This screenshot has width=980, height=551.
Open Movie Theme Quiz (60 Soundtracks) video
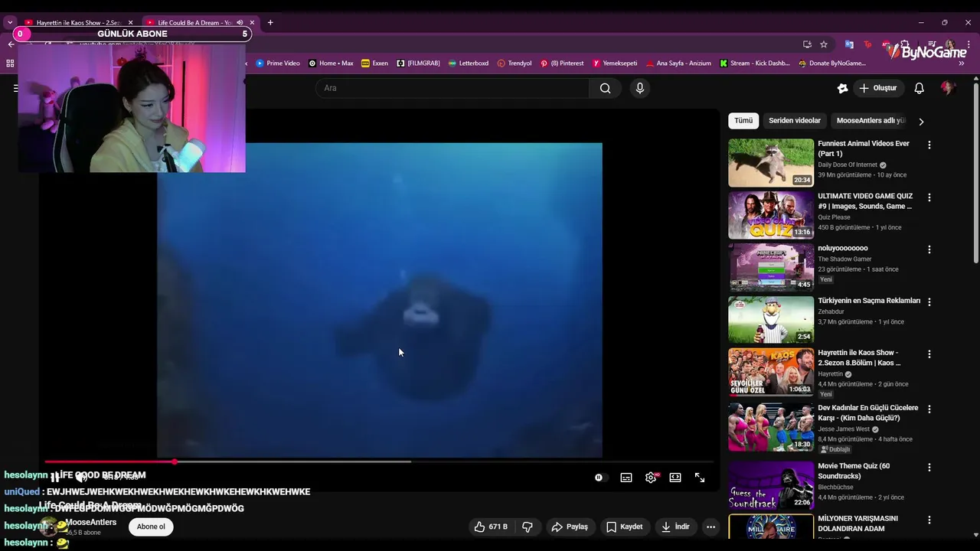point(771,484)
